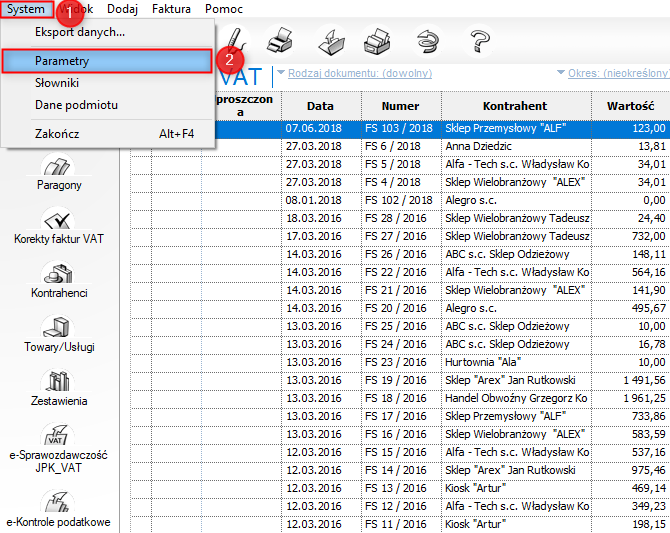
Task: Select the Hurtownia "Ala" invoice row
Action: [x=400, y=362]
